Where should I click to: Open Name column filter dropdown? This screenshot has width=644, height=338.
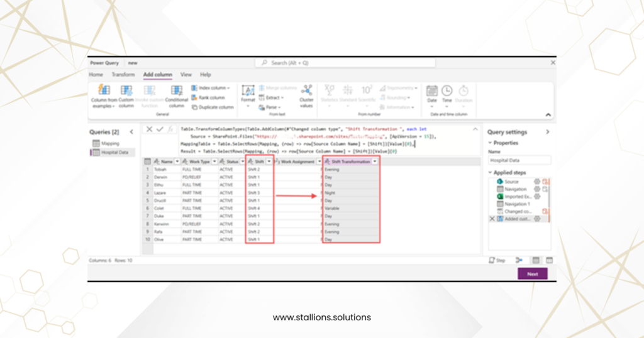click(x=177, y=161)
